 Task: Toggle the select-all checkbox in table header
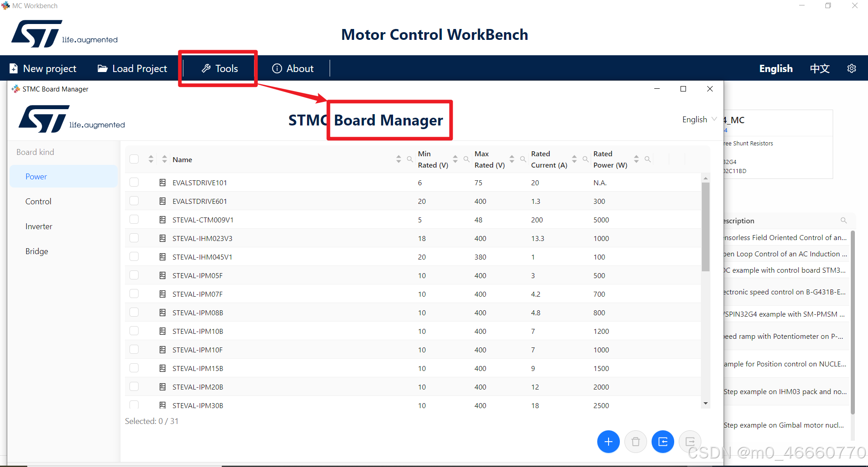pyautogui.click(x=134, y=159)
